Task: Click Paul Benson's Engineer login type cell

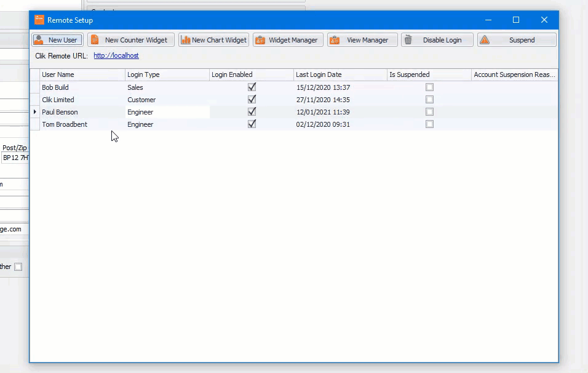Action: click(167, 112)
